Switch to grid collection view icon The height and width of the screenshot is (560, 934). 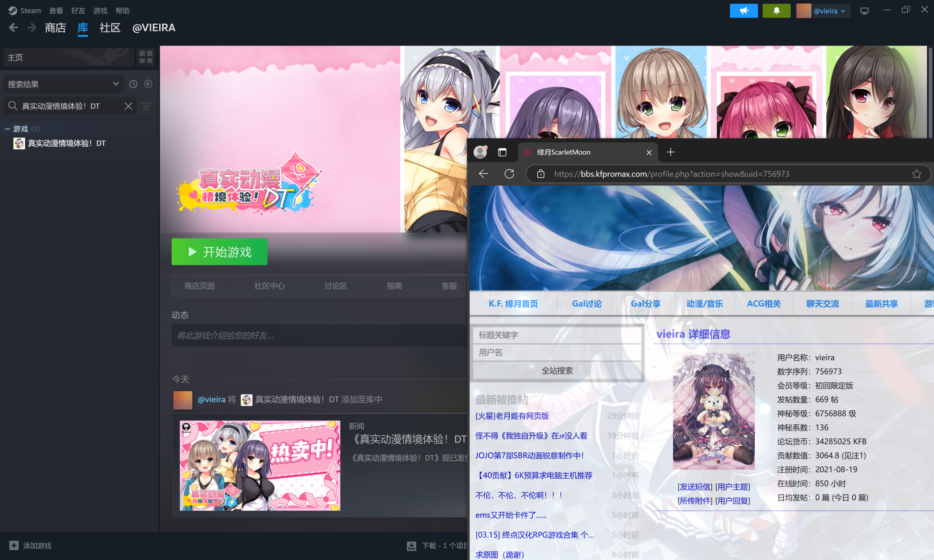tap(146, 57)
